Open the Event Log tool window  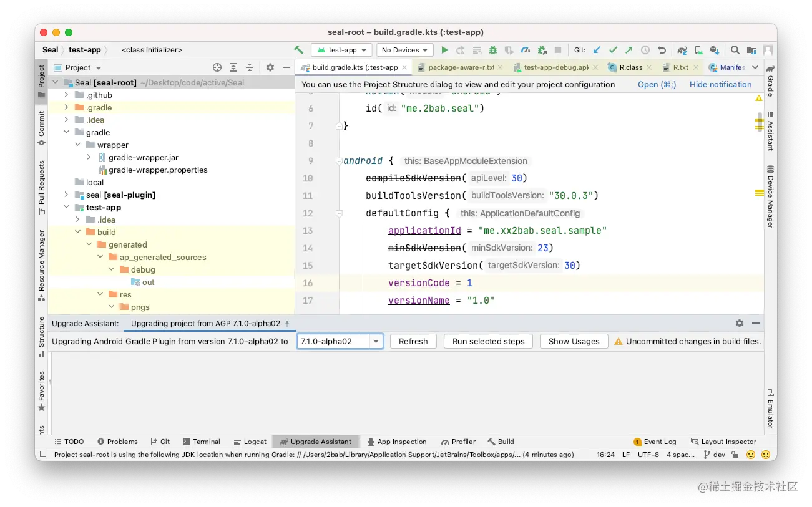655,442
